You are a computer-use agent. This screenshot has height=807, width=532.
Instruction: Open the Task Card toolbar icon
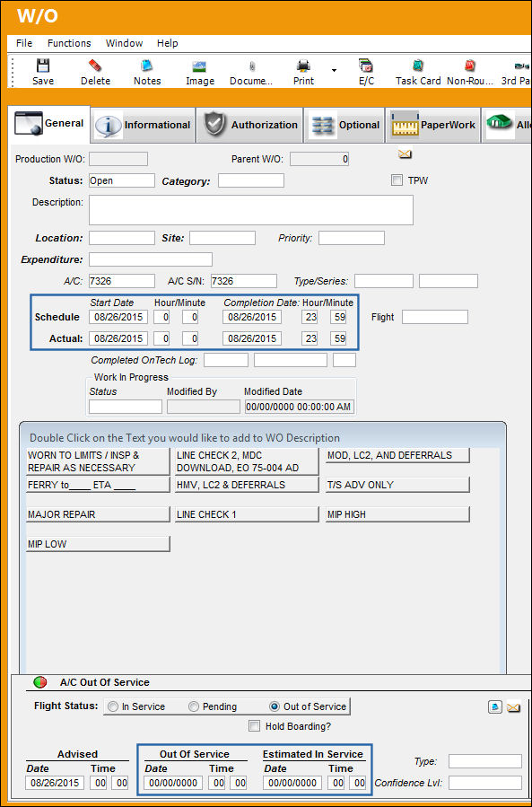tap(418, 66)
